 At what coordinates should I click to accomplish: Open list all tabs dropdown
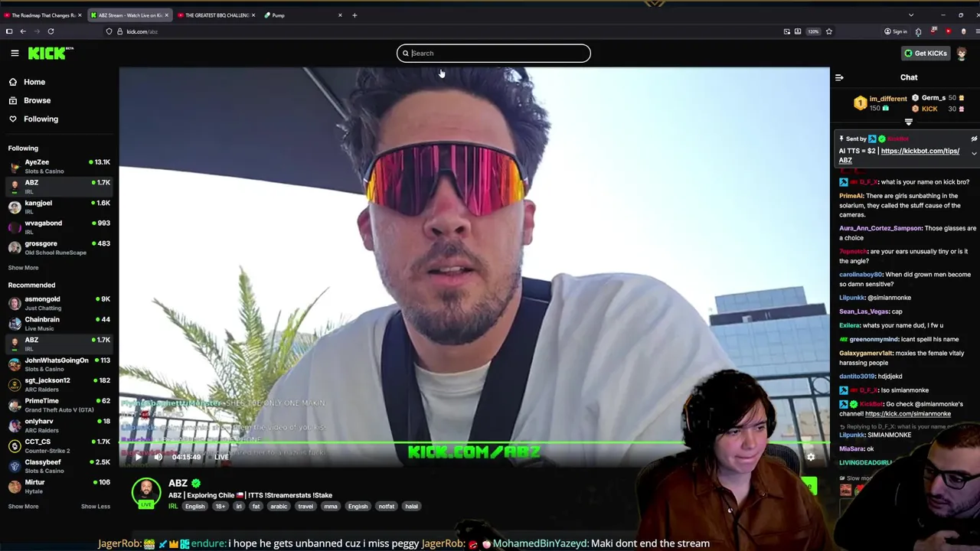[910, 15]
